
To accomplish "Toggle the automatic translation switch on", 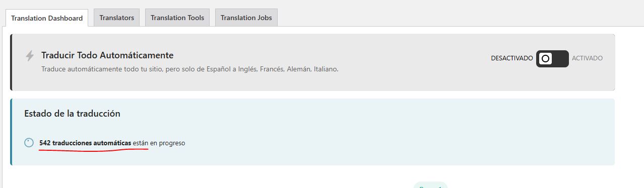I will pyautogui.click(x=552, y=58).
